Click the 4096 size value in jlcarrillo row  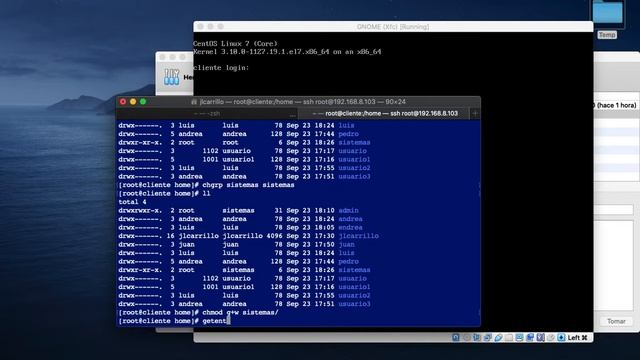click(275, 236)
